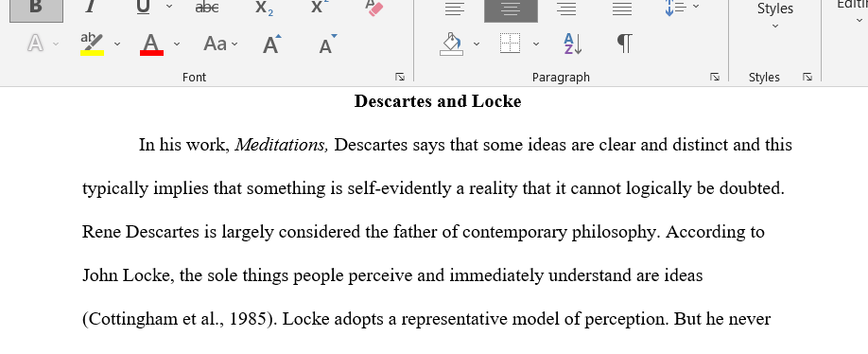Decrease font size

pos(328,44)
